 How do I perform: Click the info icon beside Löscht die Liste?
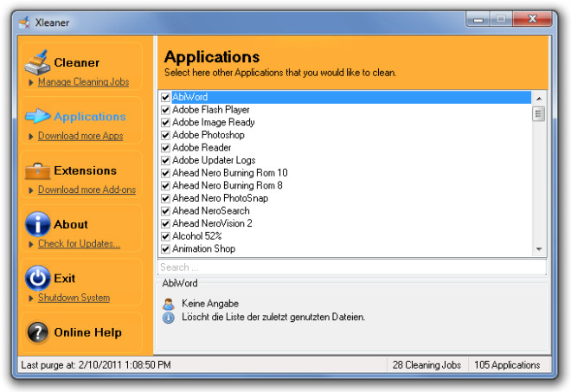(x=168, y=318)
